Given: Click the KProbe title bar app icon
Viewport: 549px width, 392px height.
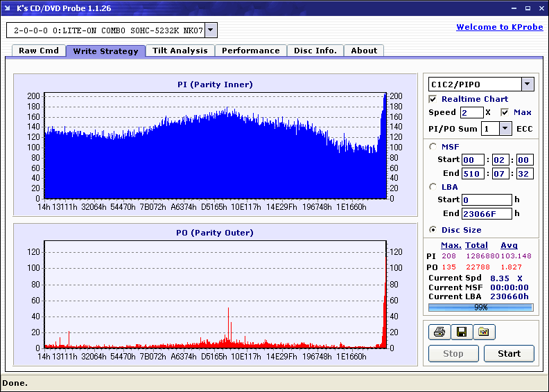Looking at the screenshot, I should click(8, 8).
